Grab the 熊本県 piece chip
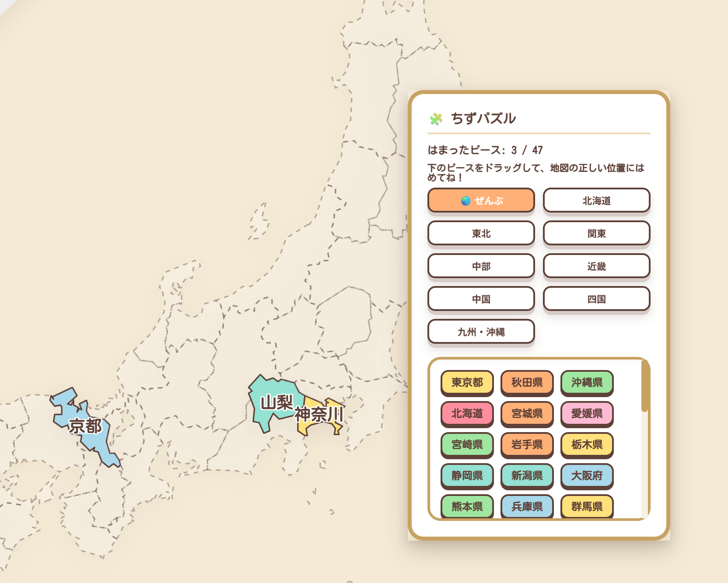This screenshot has width=728, height=583. (467, 506)
